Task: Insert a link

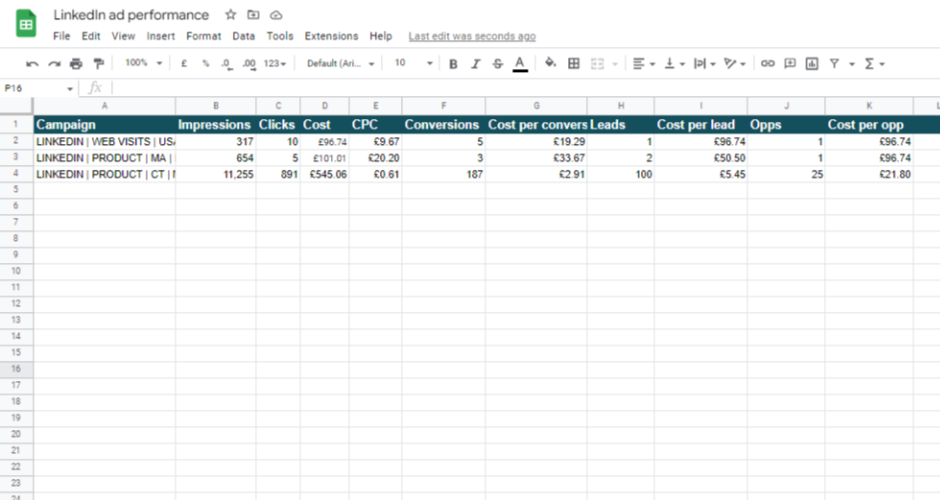Action: 767,64
